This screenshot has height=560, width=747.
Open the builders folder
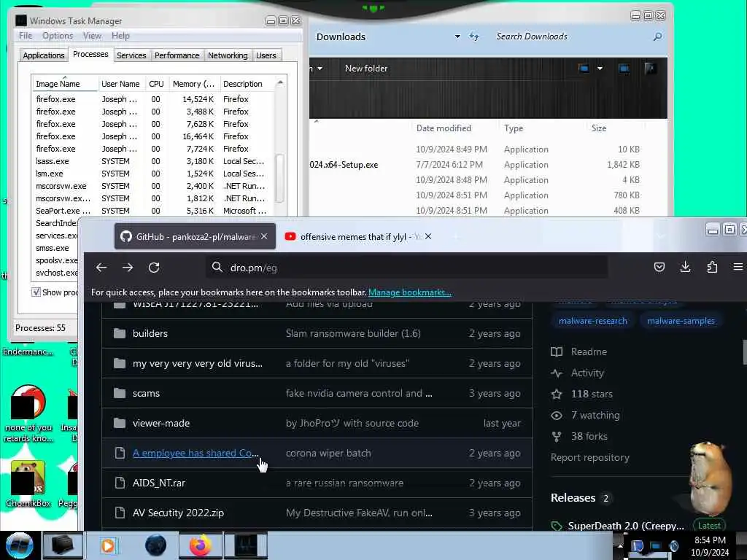[150, 333]
